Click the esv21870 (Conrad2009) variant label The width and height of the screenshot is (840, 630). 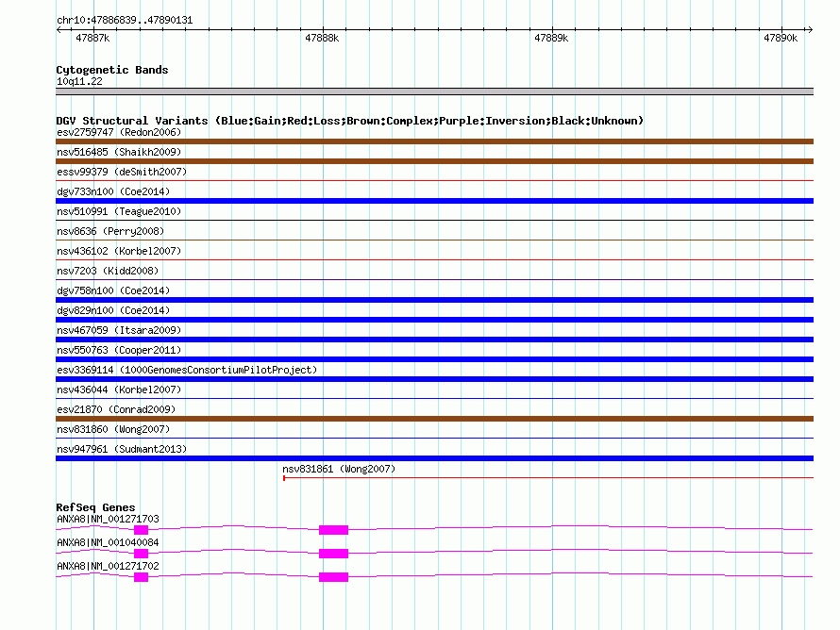coord(115,409)
